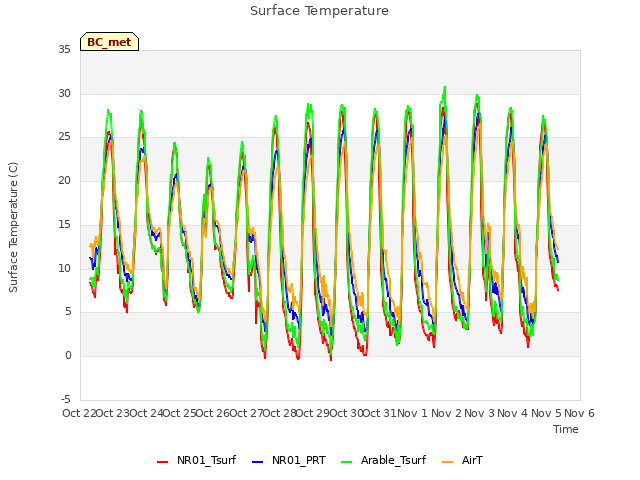
Task: Click the Oct 27 x-axis tick label
Action: tap(246, 413)
